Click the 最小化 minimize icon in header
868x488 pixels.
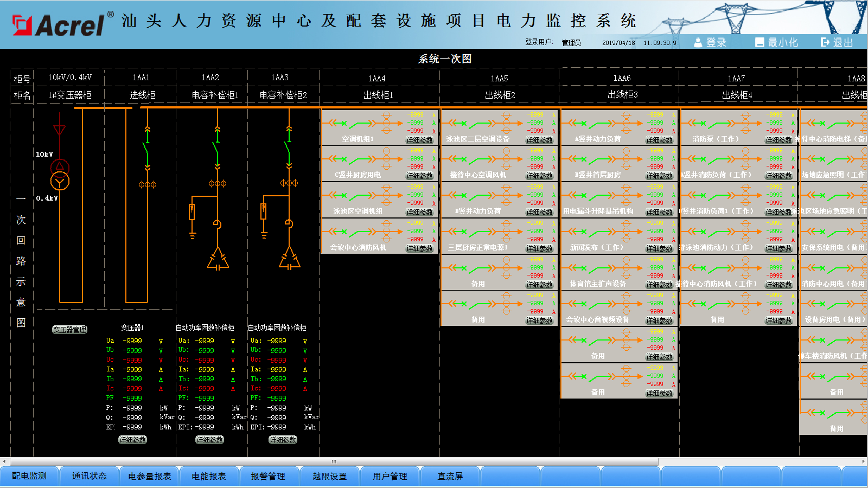[759, 42]
